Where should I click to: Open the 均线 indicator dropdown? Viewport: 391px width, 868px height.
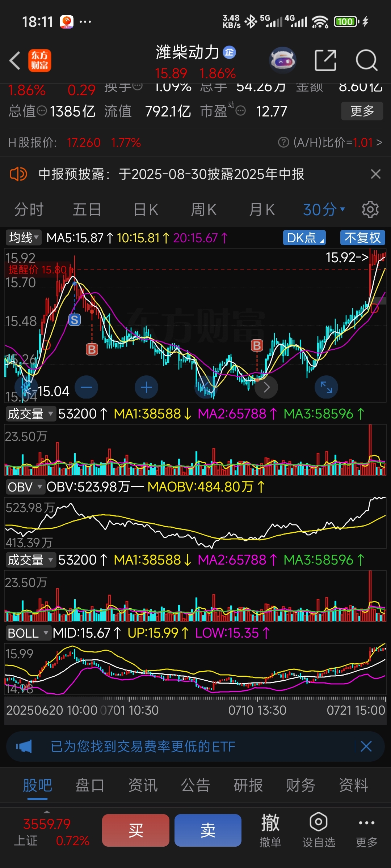point(24,238)
